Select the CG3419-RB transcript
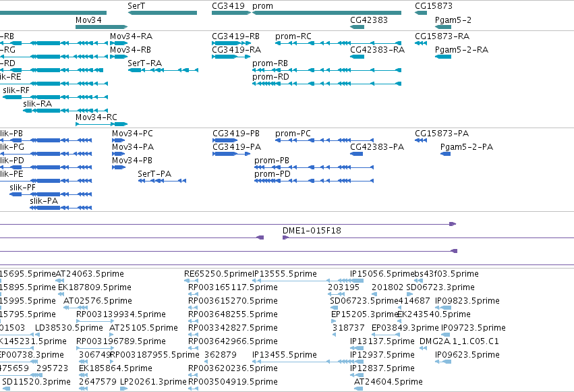Screen dimensions: 574x392 coord(231,43)
